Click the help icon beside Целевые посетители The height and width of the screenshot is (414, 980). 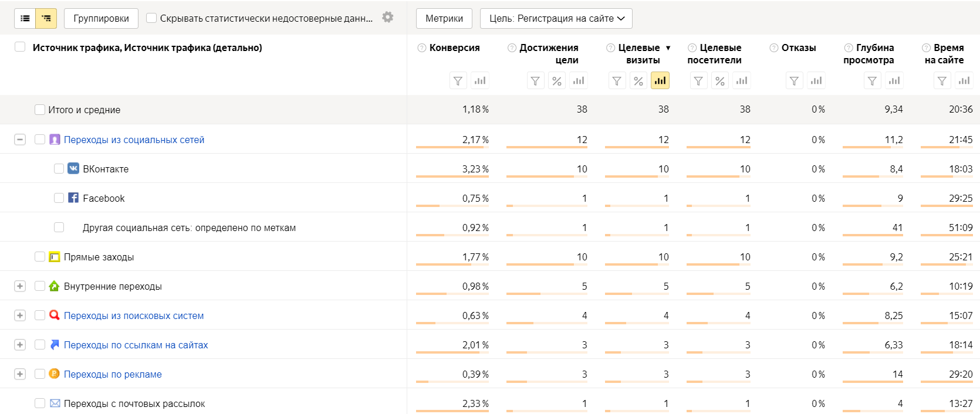(692, 47)
